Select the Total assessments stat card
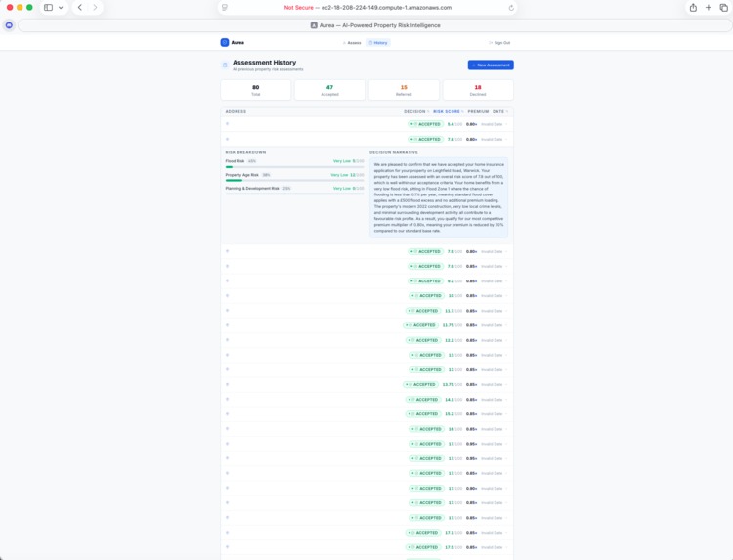Image resolution: width=733 pixels, height=560 pixels. (256, 90)
